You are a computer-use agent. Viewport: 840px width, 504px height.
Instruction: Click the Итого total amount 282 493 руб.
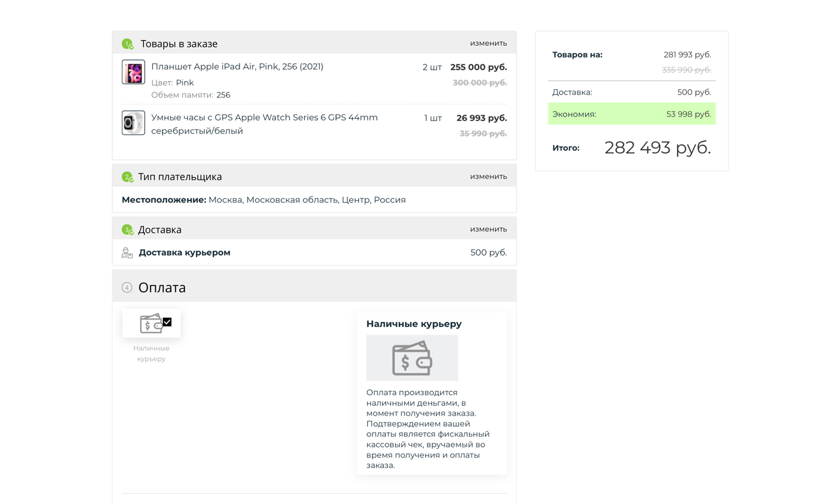click(657, 148)
